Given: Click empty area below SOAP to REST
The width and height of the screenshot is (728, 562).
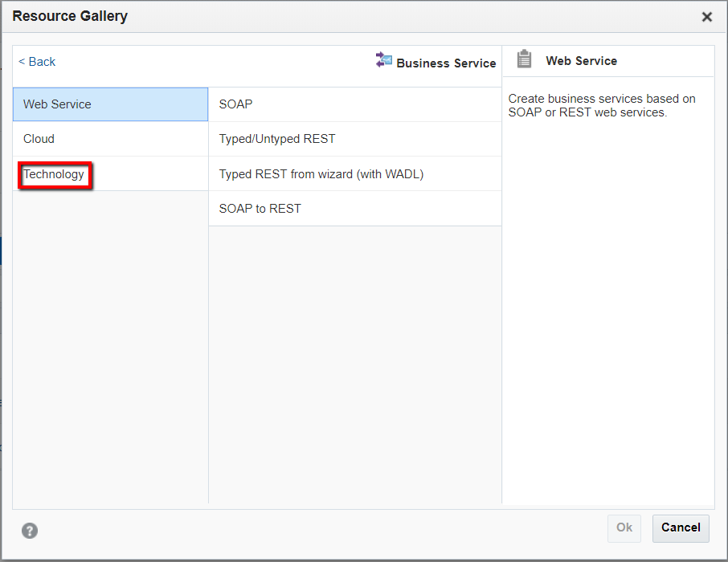Looking at the screenshot, I should 354,361.
